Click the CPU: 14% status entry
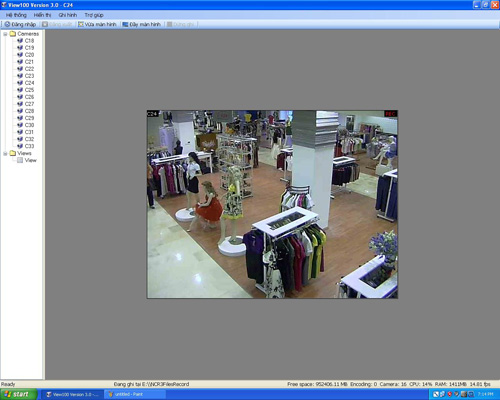Viewport: 500px width, 400px height. point(421,384)
